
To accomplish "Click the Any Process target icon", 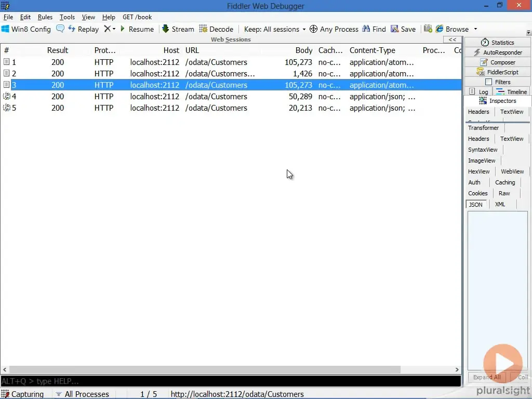I will coord(313,29).
